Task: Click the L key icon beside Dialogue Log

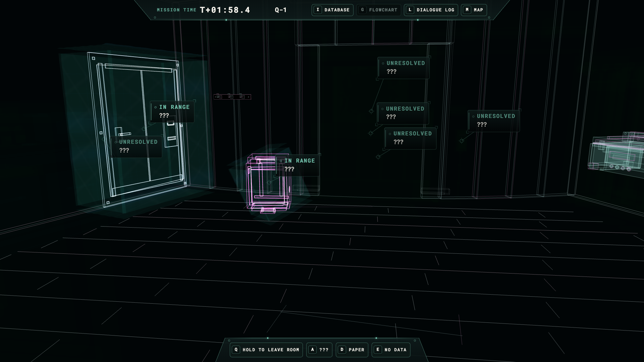Action: (x=410, y=10)
